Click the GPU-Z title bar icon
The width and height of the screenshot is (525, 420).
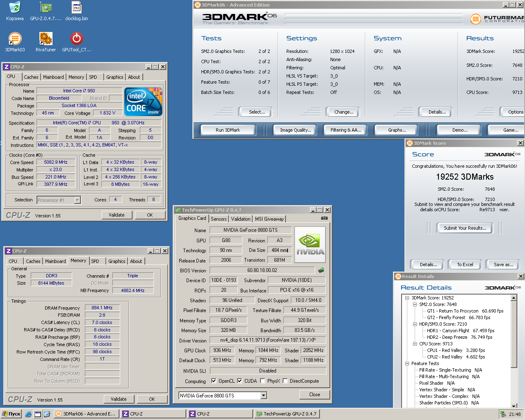pos(178,210)
